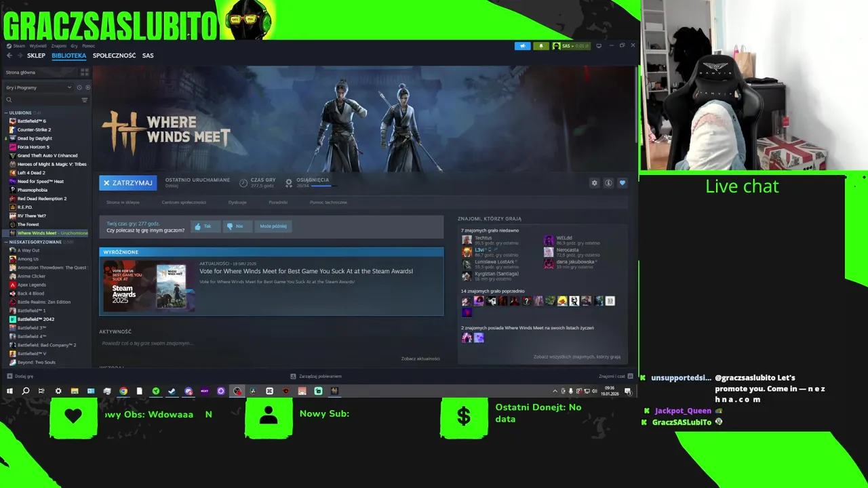
Task: Open game info icon for Where Winds Meet
Action: pos(608,183)
